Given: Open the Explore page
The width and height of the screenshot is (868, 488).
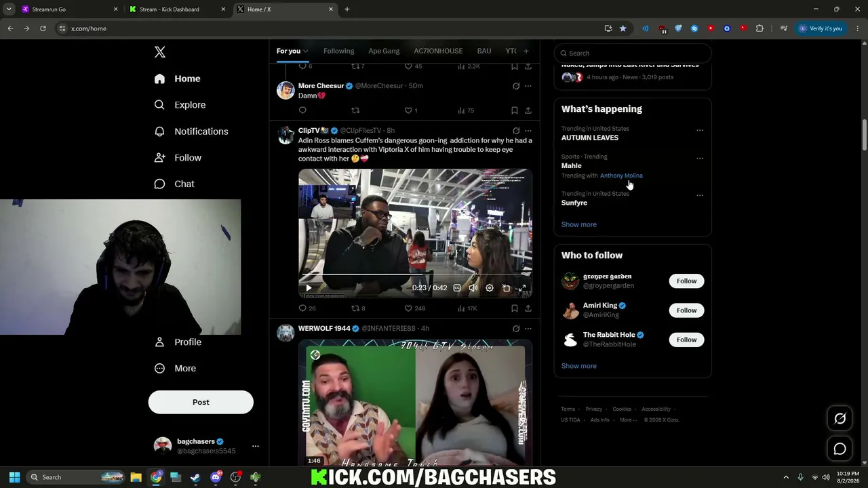Looking at the screenshot, I should pos(180,105).
